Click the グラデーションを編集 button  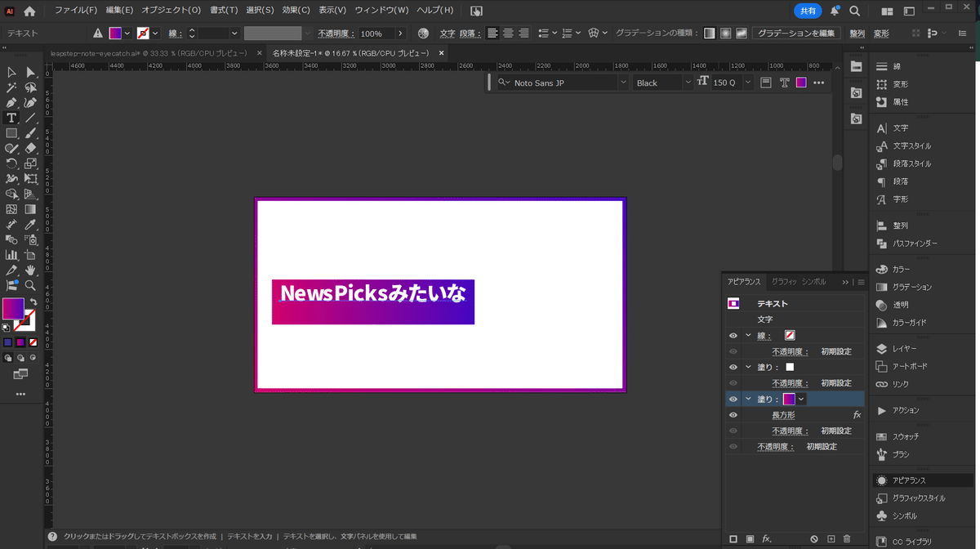click(x=796, y=33)
